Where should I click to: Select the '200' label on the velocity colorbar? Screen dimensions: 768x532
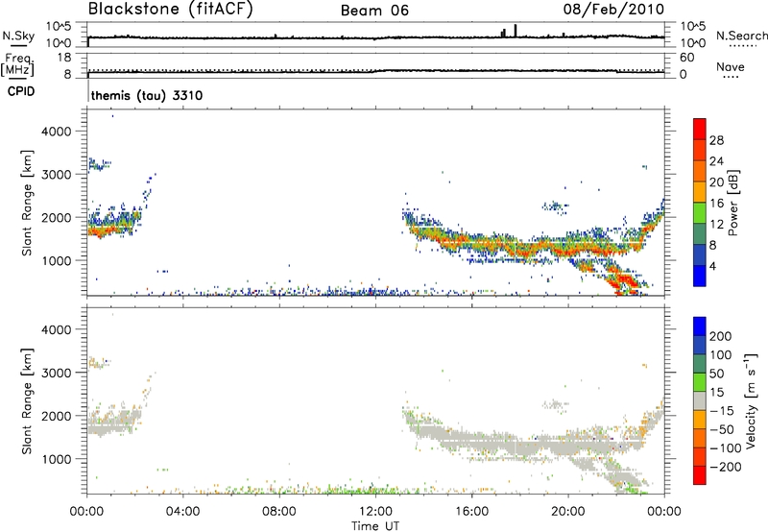721,336
